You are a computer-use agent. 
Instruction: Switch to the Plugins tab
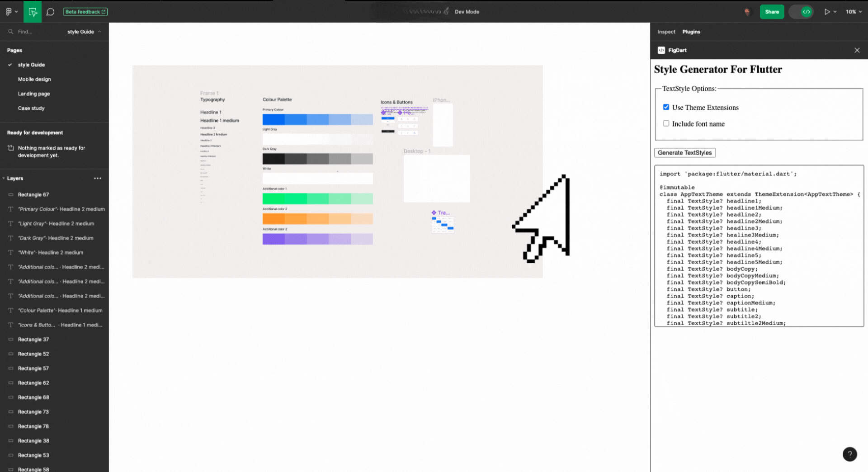click(691, 32)
